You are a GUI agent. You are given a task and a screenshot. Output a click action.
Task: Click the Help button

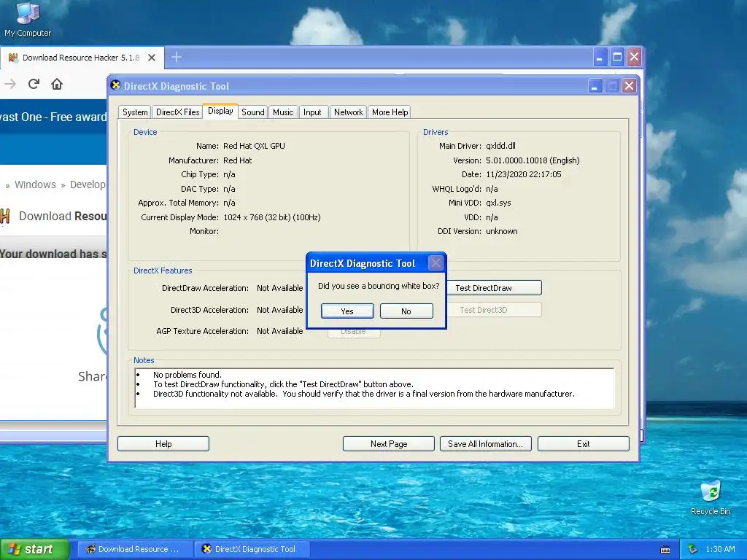point(163,444)
